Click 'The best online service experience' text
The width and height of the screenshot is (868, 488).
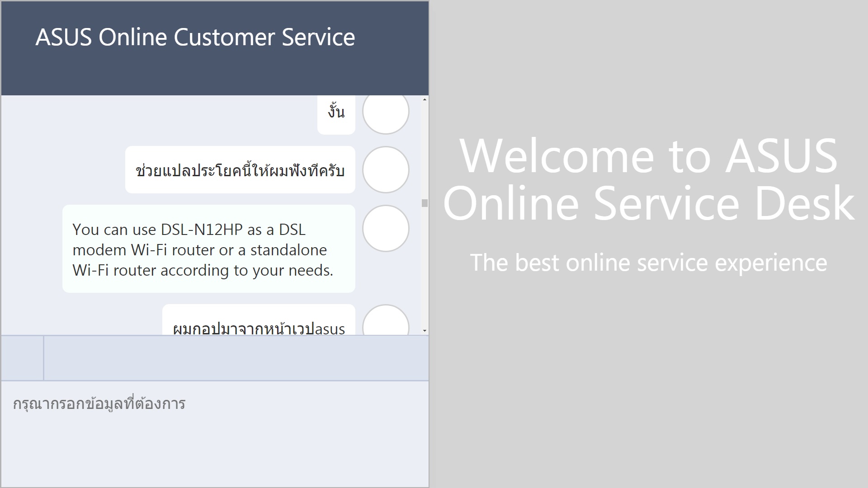[649, 263]
